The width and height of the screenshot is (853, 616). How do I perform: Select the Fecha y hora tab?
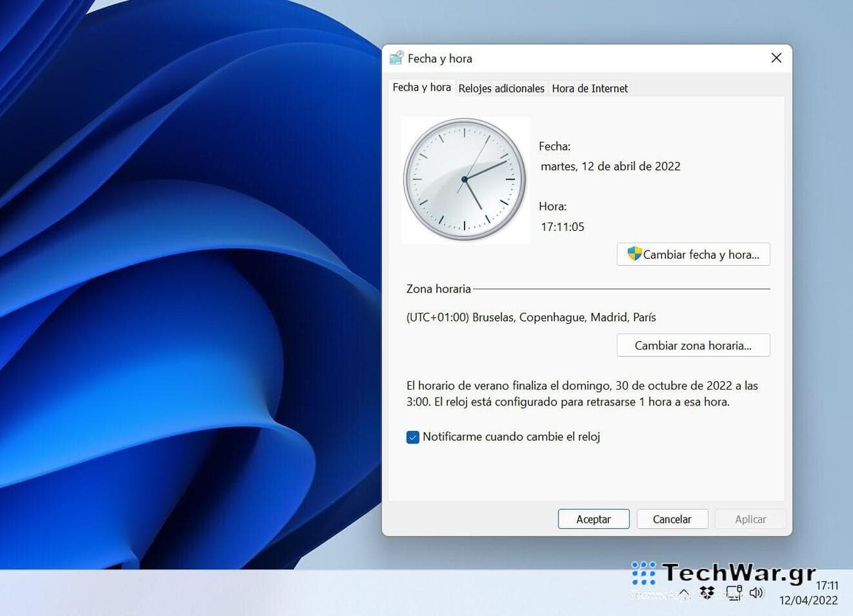[421, 87]
